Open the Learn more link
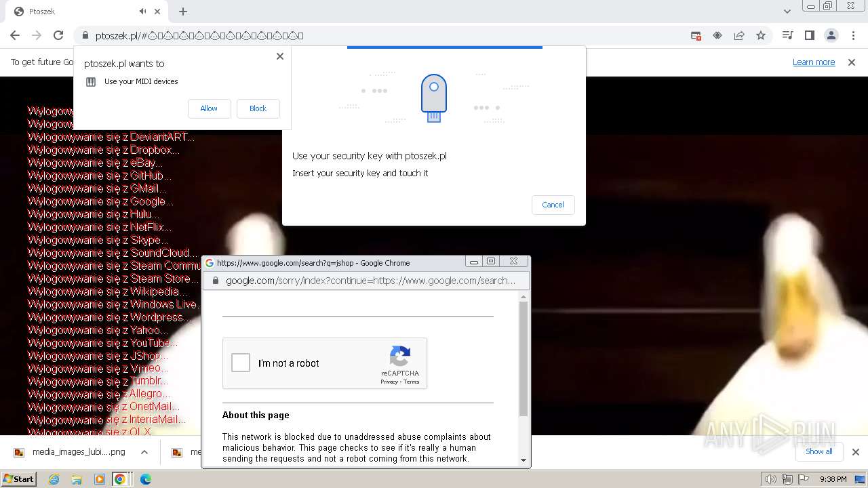This screenshot has width=868, height=488. pos(814,62)
